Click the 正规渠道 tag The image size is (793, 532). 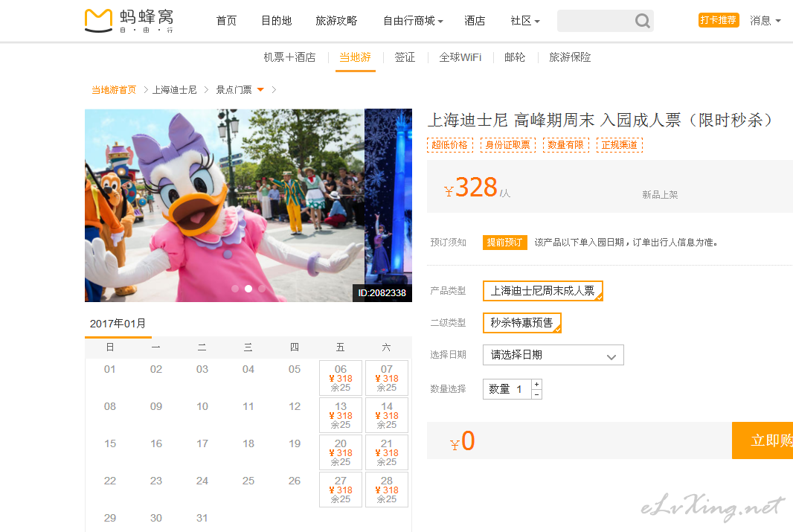click(x=620, y=145)
